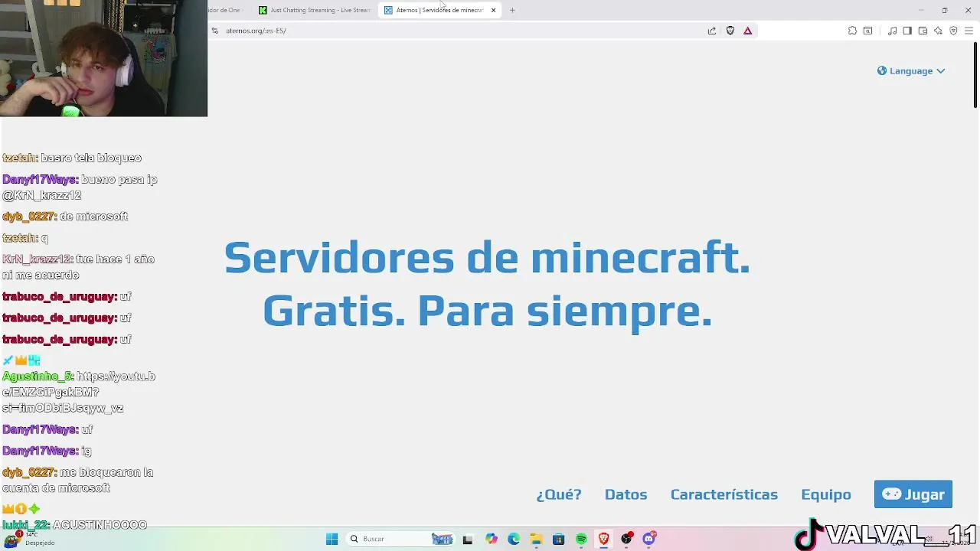This screenshot has width=980, height=551.
Task: Open the Equipo section link
Action: point(826,494)
